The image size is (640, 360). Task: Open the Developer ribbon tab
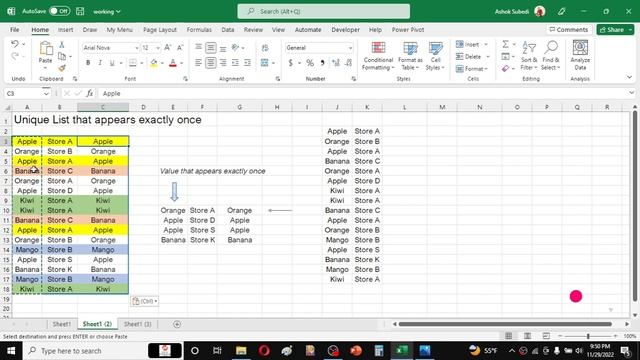coord(345,30)
